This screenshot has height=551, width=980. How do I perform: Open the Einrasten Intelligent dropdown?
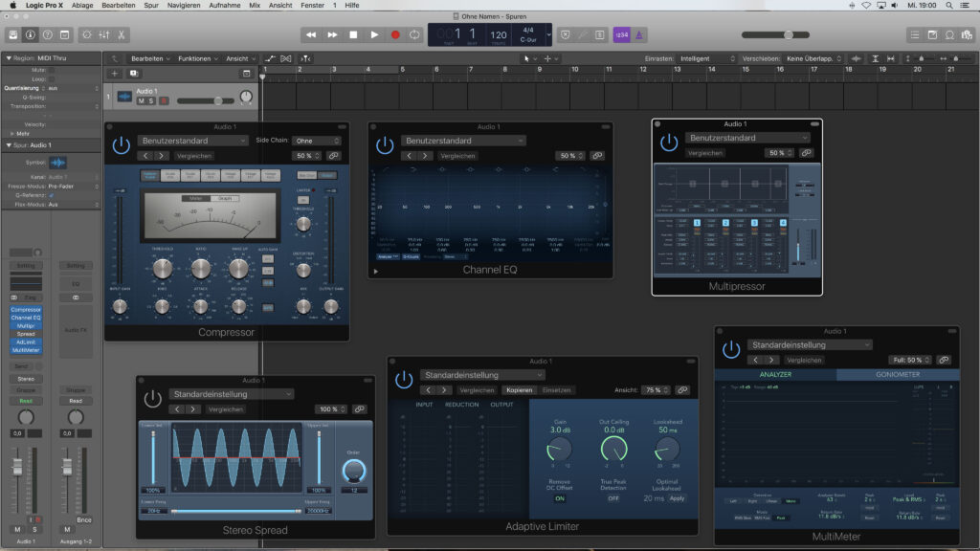707,58
